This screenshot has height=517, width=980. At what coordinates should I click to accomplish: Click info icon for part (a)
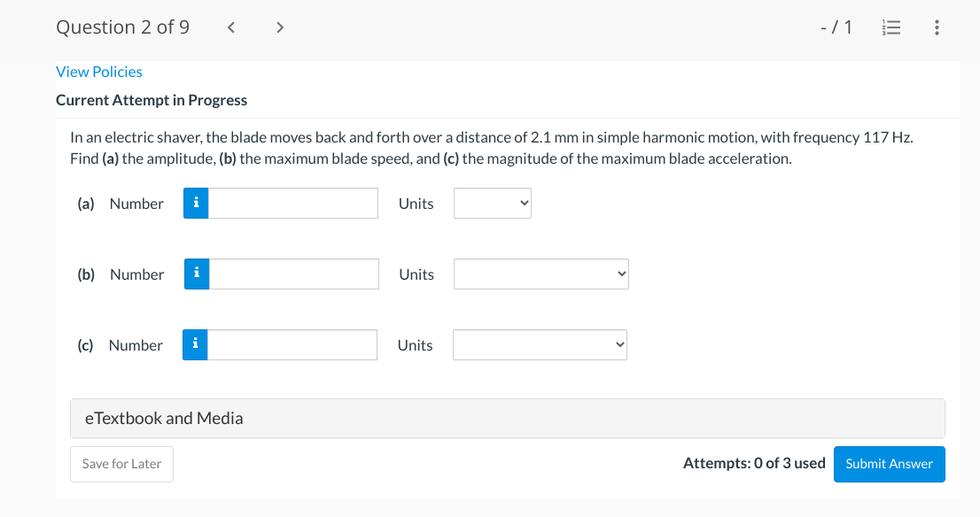coord(196,204)
